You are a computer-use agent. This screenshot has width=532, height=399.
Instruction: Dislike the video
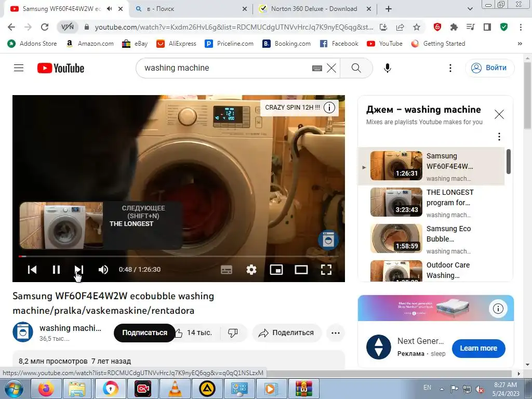(x=233, y=333)
